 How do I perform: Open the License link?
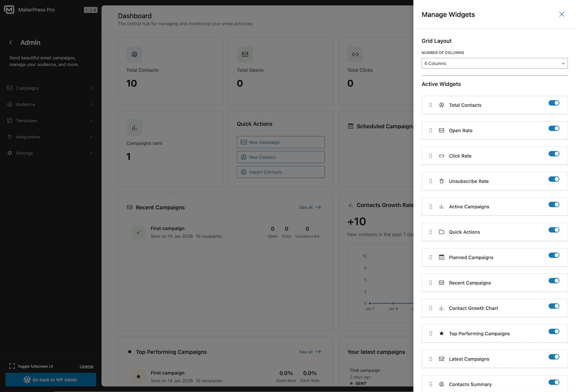point(86,366)
